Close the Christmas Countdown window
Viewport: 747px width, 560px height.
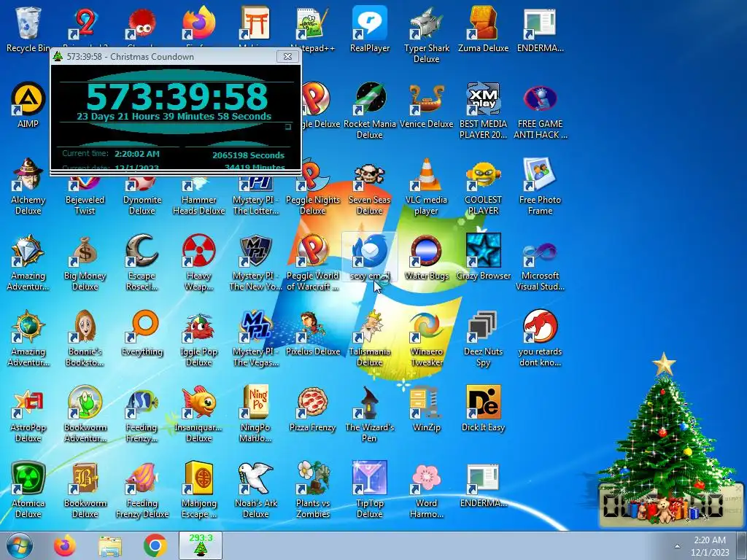point(287,56)
